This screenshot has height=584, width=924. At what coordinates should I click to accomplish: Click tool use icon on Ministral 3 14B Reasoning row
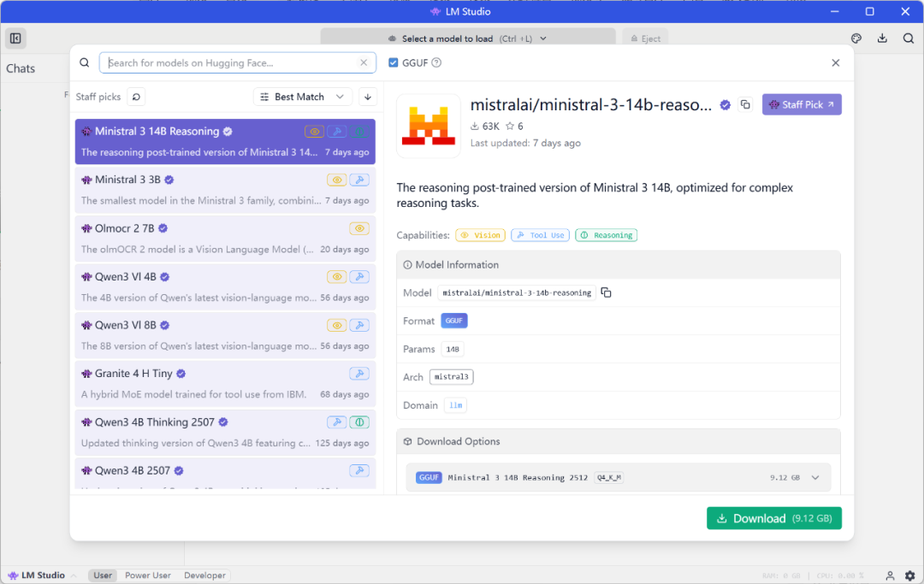[x=337, y=132]
